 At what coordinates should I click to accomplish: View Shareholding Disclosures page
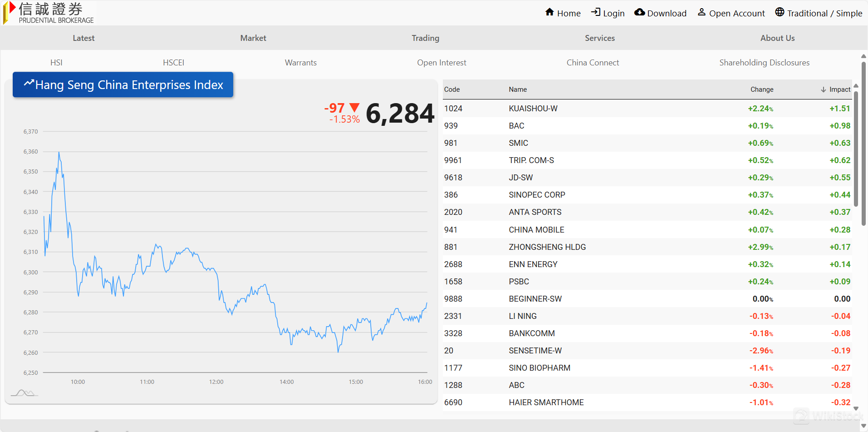pyautogui.click(x=764, y=63)
